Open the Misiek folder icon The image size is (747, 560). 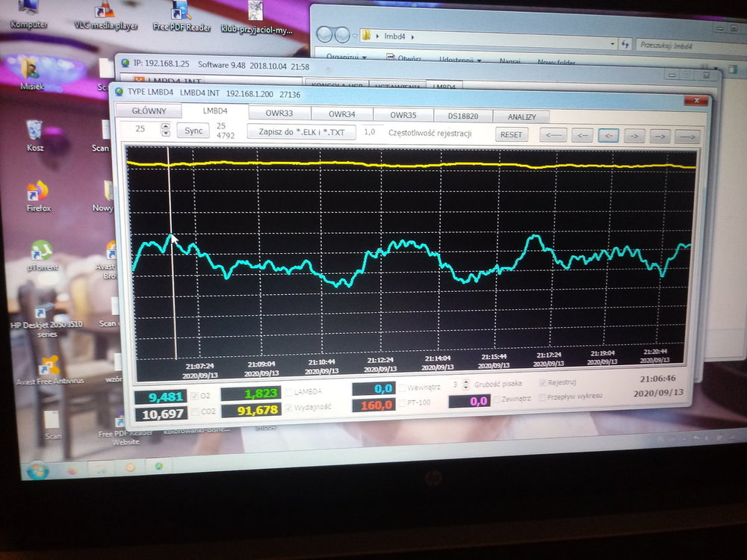coord(31,69)
